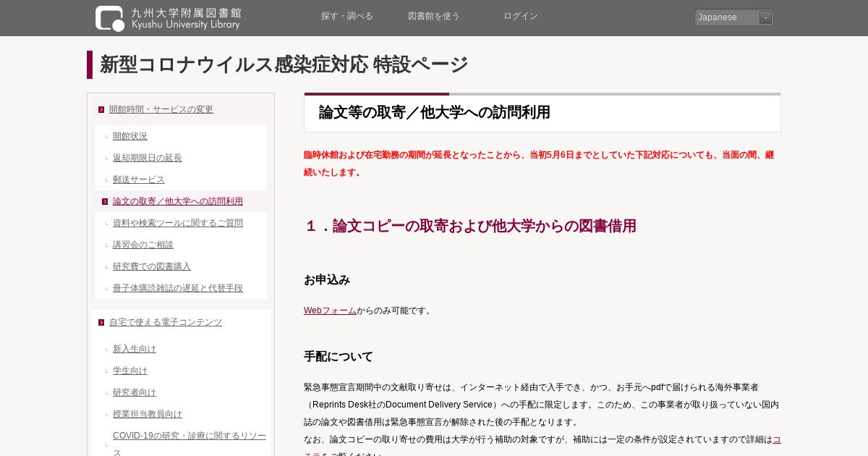This screenshot has width=868, height=456.
Task: Click the 手配について subheading
Action: point(339,357)
